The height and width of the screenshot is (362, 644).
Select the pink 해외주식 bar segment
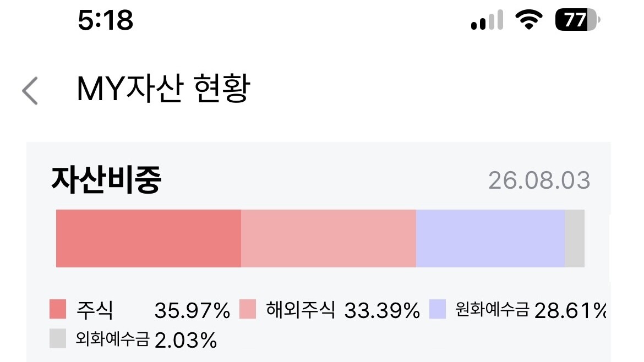pyautogui.click(x=329, y=238)
